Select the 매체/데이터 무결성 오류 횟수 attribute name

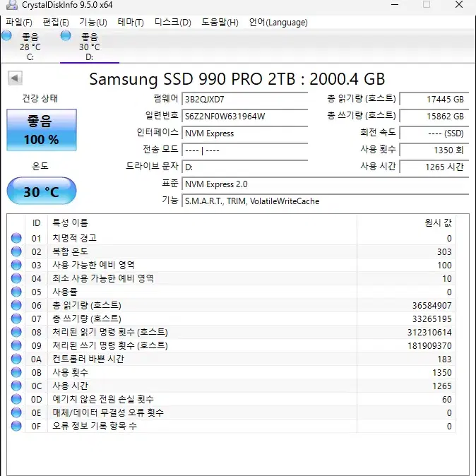point(108,412)
